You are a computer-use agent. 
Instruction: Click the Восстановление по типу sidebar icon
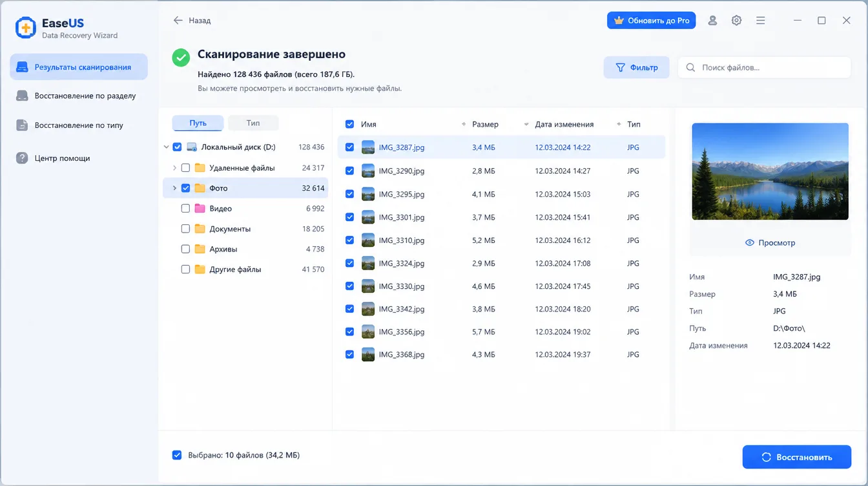22,125
